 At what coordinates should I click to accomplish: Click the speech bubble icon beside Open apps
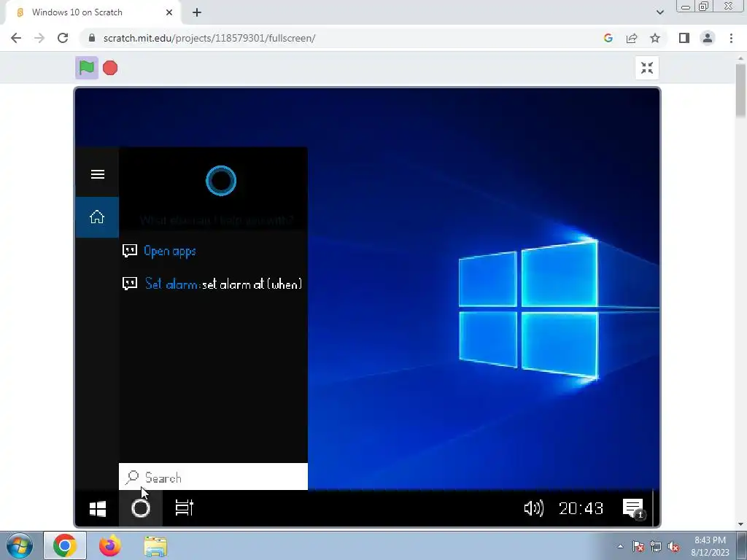click(130, 251)
